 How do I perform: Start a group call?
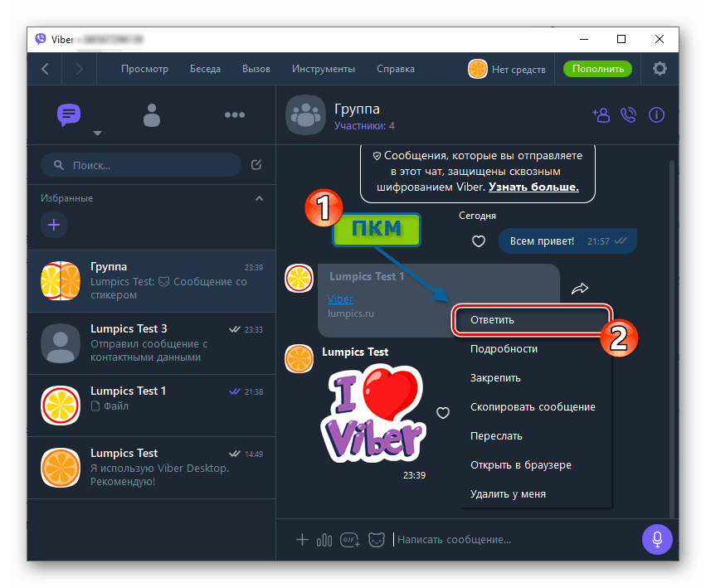tap(629, 114)
